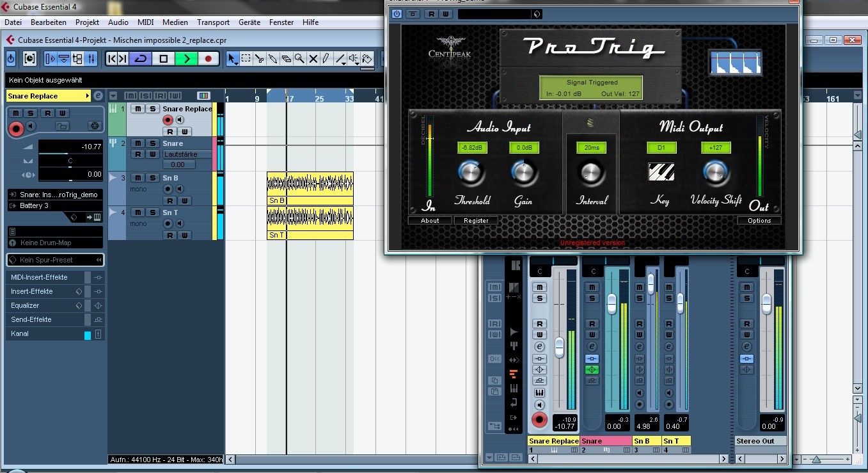
Task: Toggle ProTrig plugin power bypass button
Action: coord(397,13)
